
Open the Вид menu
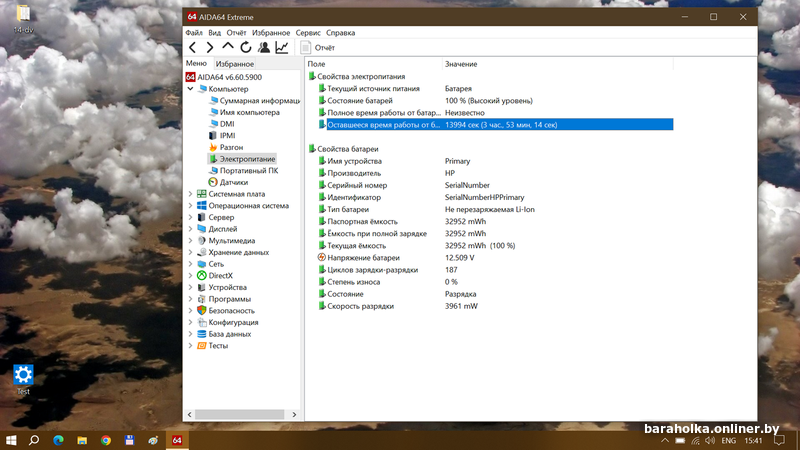point(215,33)
